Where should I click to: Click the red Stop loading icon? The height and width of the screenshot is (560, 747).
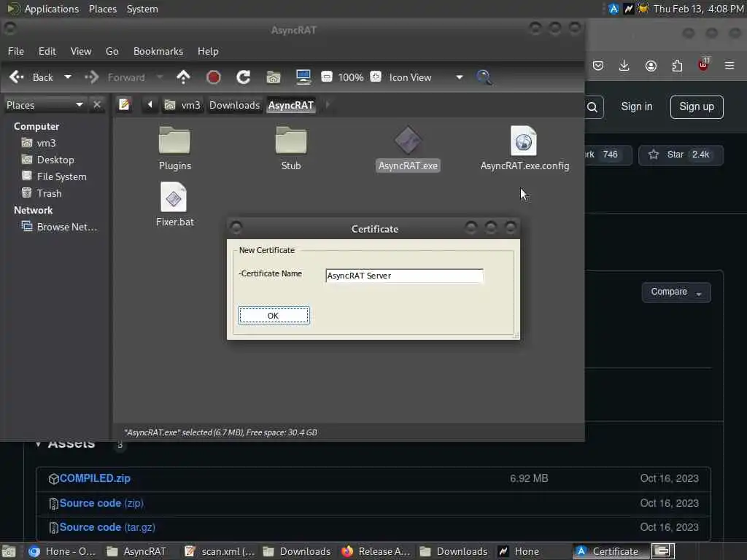(214, 77)
